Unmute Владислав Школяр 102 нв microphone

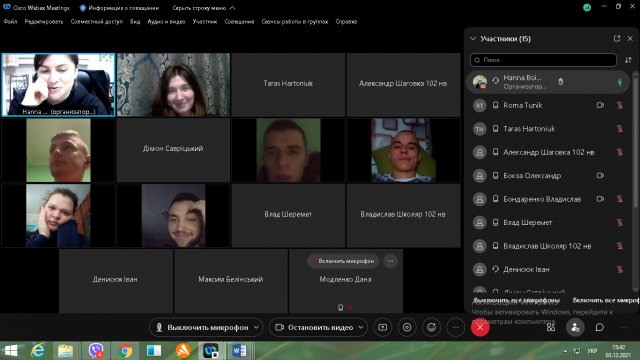(620, 246)
